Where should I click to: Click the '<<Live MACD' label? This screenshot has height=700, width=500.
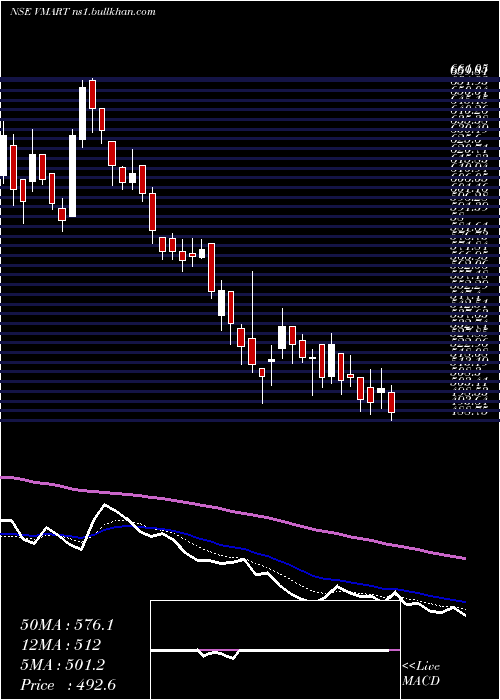[x=421, y=674]
